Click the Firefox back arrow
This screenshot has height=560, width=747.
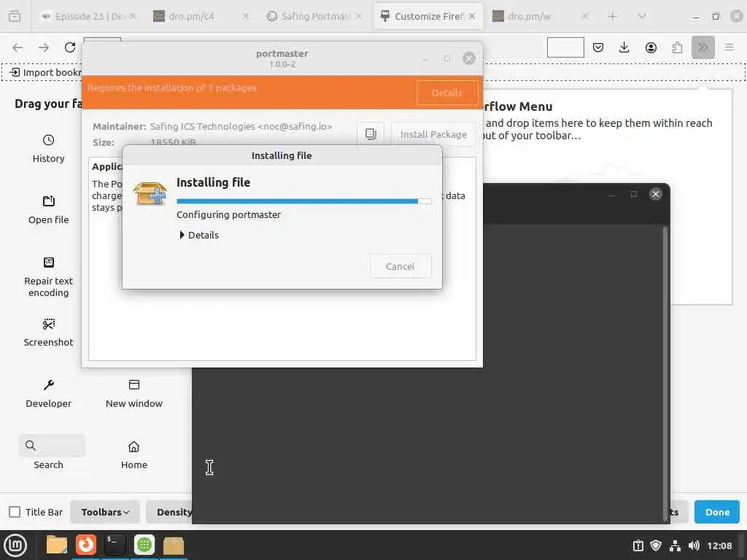pyautogui.click(x=18, y=47)
